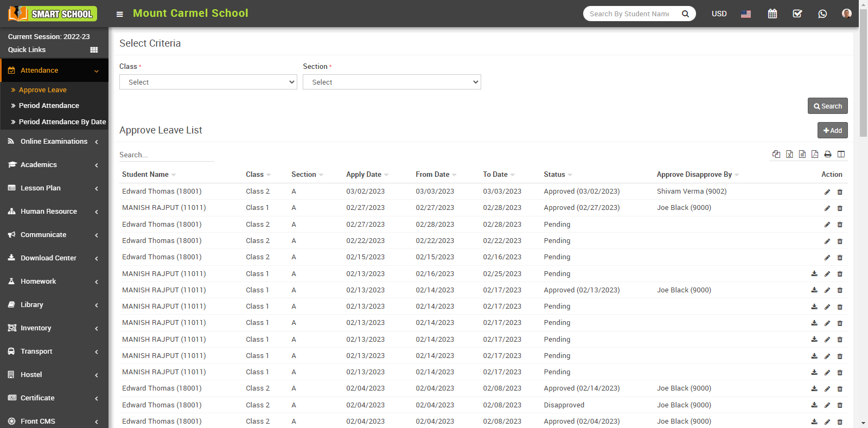Click the Add leave button
This screenshot has height=428, width=868.
[832, 130]
